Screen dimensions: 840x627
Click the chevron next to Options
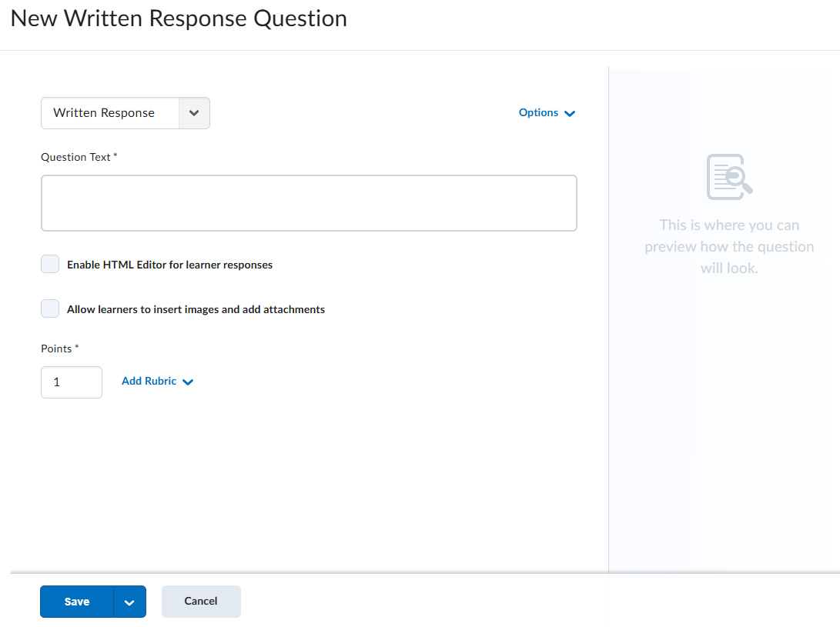click(570, 112)
